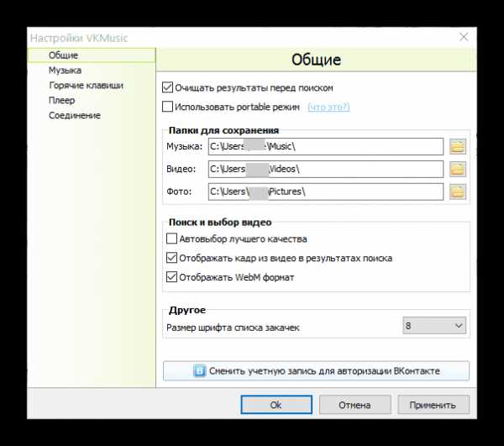Browse for the Музыка save folder

458,147
